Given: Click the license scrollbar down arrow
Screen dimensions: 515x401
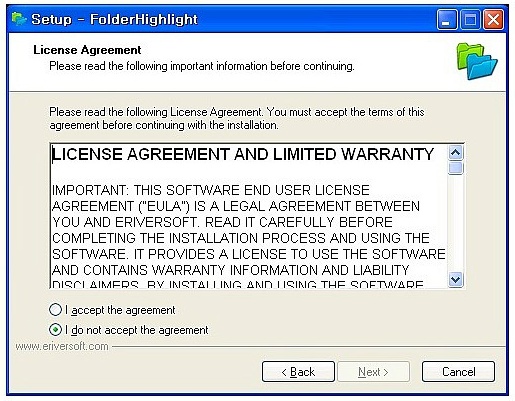Looking at the screenshot, I should (455, 279).
